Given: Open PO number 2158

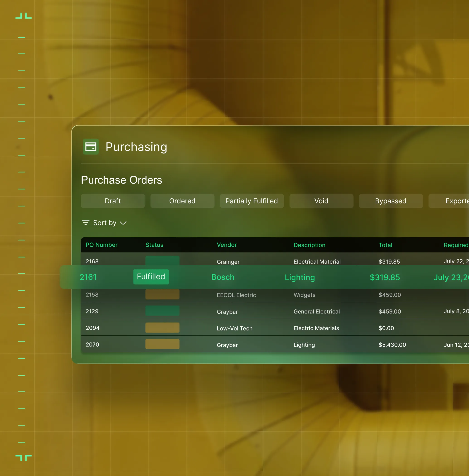Looking at the screenshot, I should pyautogui.click(x=92, y=294).
